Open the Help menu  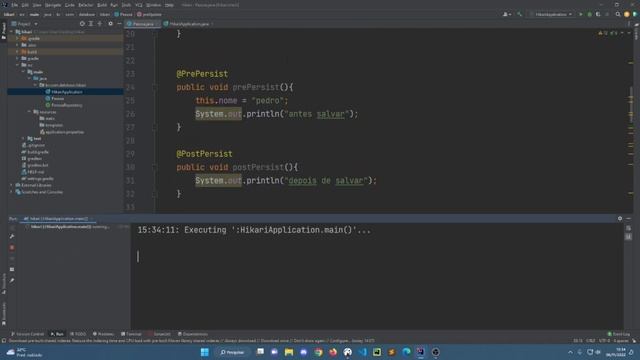click(x=169, y=5)
